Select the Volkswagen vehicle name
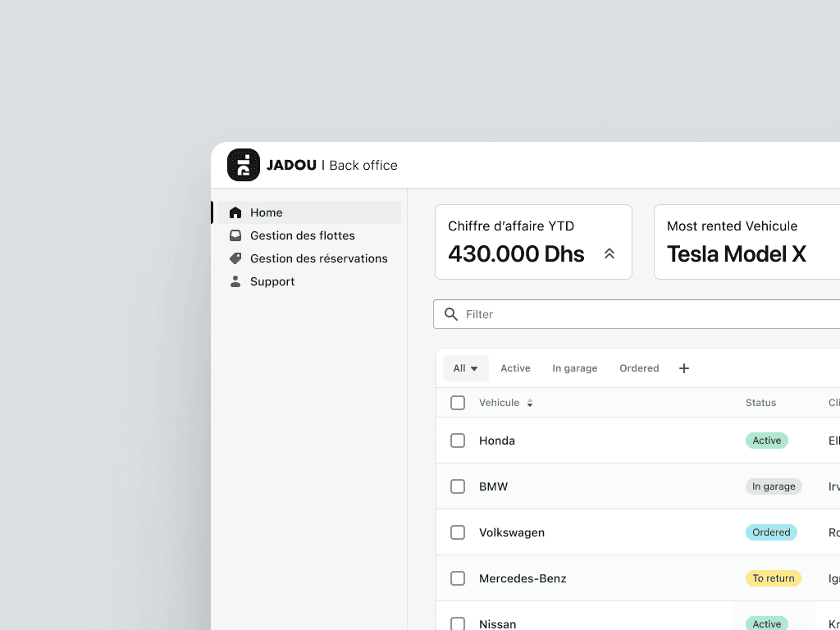This screenshot has height=630, width=840. pyautogui.click(x=512, y=532)
